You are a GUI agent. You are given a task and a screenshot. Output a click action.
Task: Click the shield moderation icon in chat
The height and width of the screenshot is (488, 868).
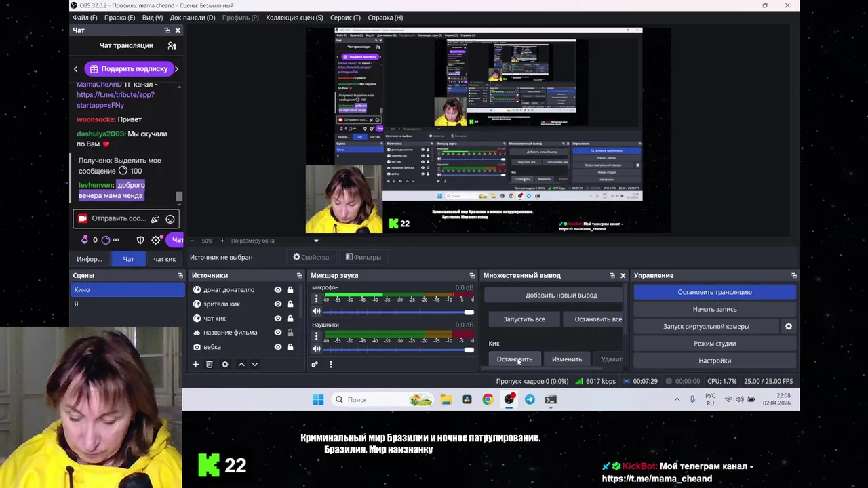point(140,240)
